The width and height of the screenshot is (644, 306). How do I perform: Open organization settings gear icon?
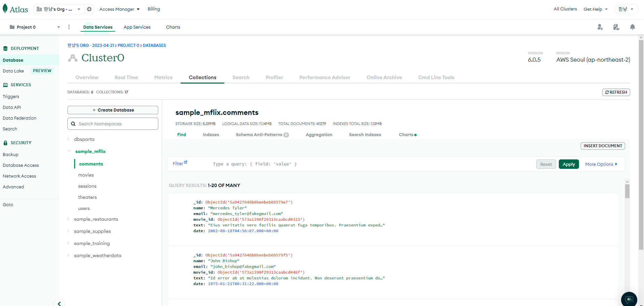coord(89,9)
